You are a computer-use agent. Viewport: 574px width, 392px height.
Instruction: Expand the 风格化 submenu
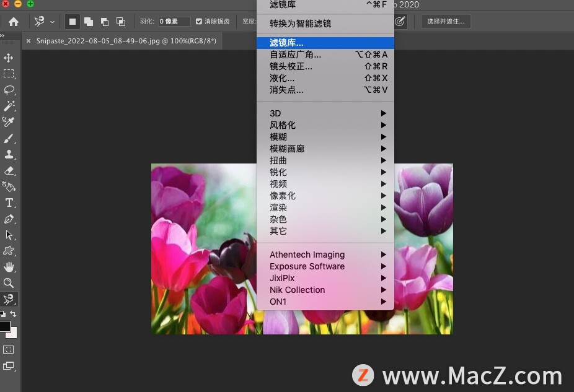coord(325,125)
